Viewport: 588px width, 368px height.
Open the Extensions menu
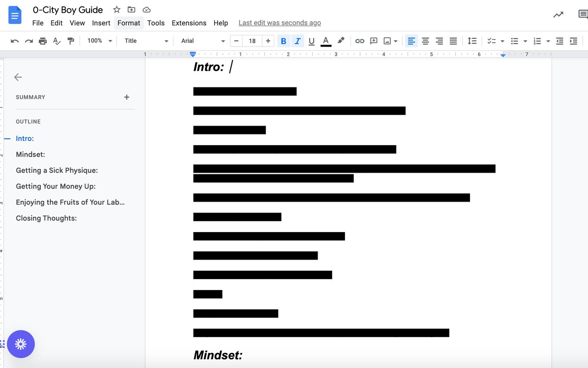pos(189,23)
